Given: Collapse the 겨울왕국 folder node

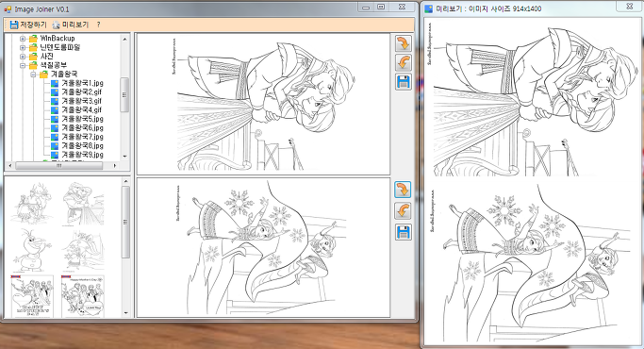Looking at the screenshot, I should point(33,75).
